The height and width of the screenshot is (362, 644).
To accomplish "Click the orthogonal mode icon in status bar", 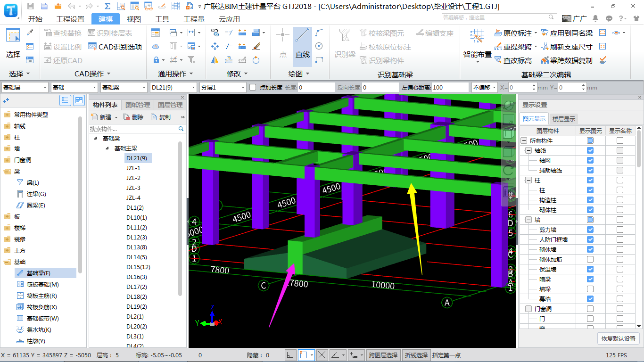I will [x=290, y=355].
